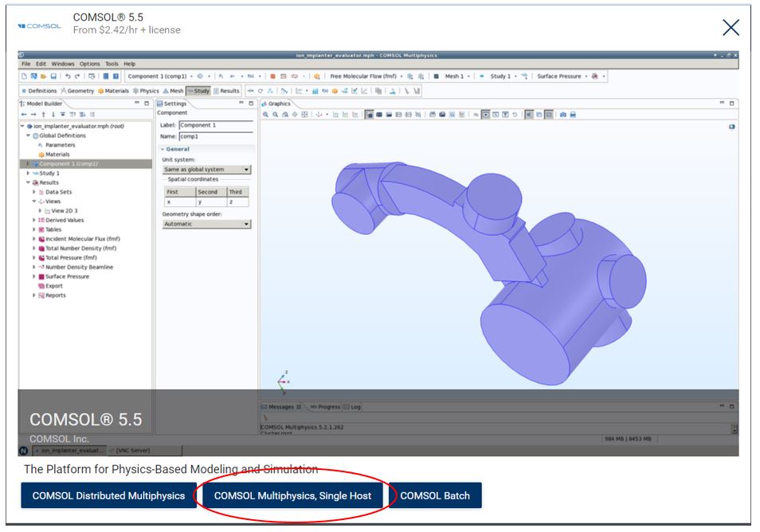
Task: Launch COMSOL Distributed Multiphysics
Action: click(x=108, y=495)
